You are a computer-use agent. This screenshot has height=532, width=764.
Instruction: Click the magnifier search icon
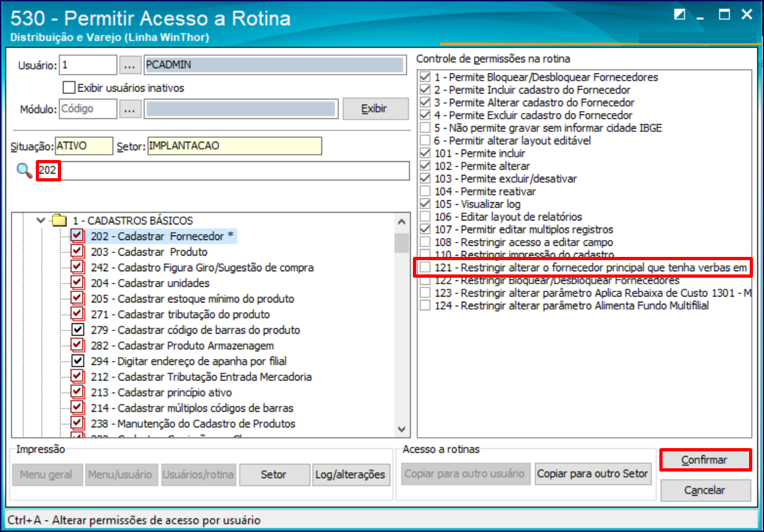[x=24, y=170]
